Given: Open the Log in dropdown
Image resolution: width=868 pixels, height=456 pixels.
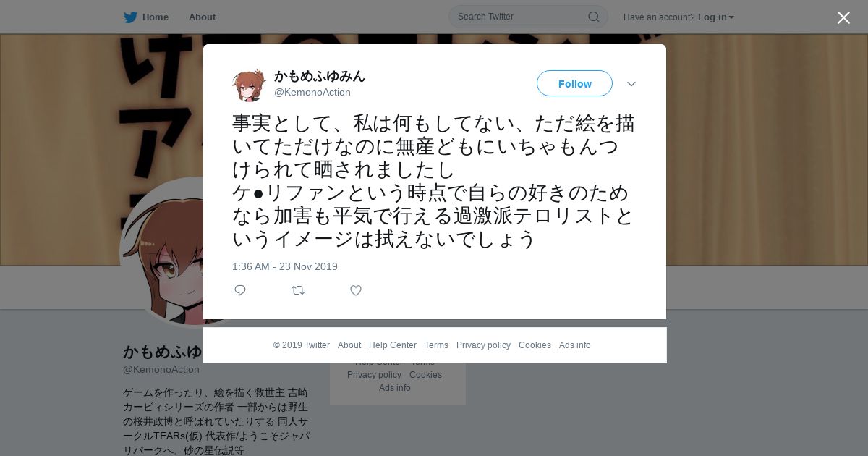Looking at the screenshot, I should tap(715, 17).
